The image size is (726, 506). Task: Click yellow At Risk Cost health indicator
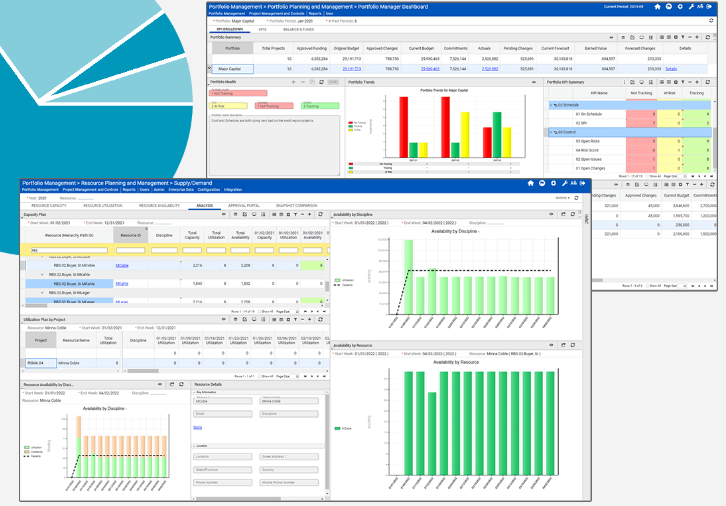point(229,106)
